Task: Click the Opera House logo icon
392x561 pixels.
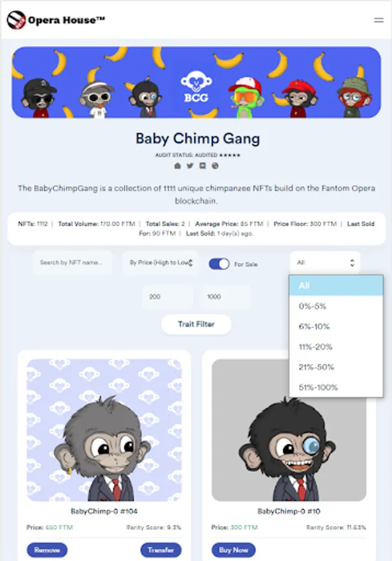Action: coord(16,20)
